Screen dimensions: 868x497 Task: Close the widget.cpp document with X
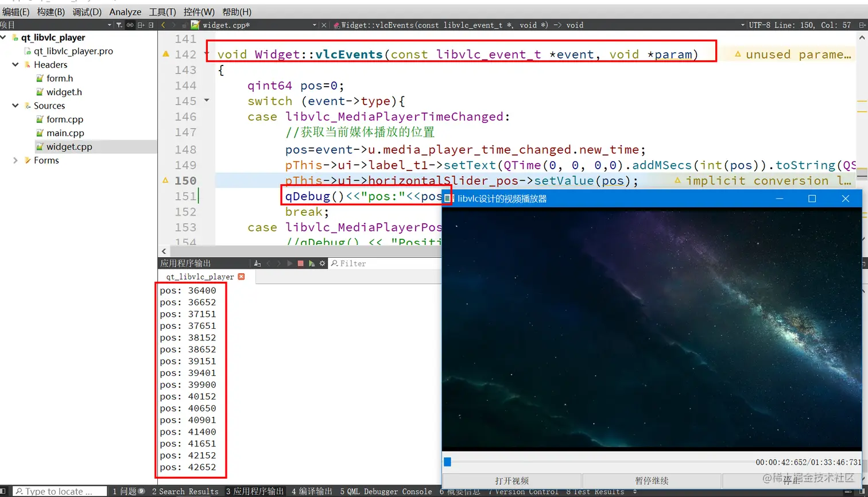324,25
